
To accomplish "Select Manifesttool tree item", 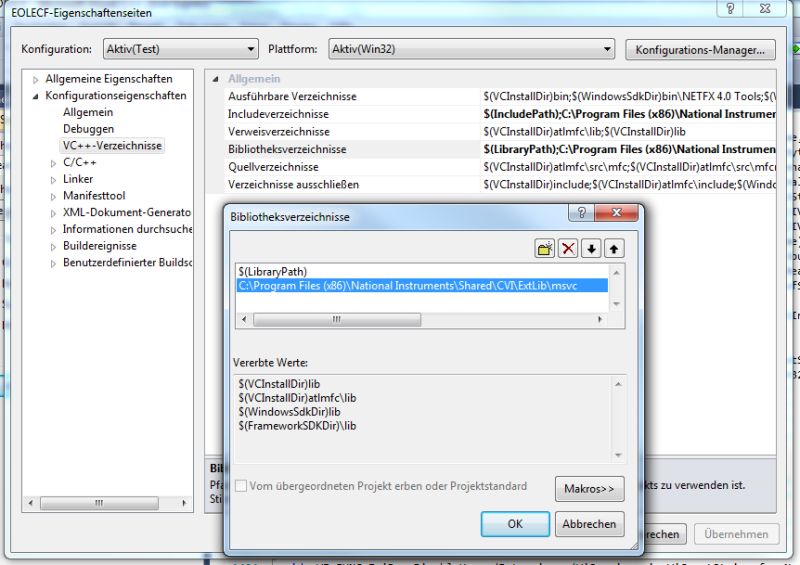I will (94, 196).
